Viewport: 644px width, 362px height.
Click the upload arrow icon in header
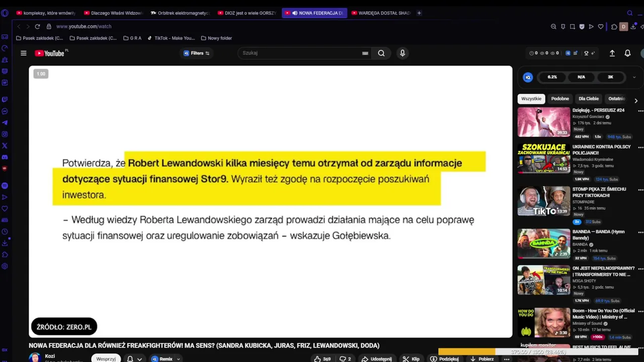[612, 53]
